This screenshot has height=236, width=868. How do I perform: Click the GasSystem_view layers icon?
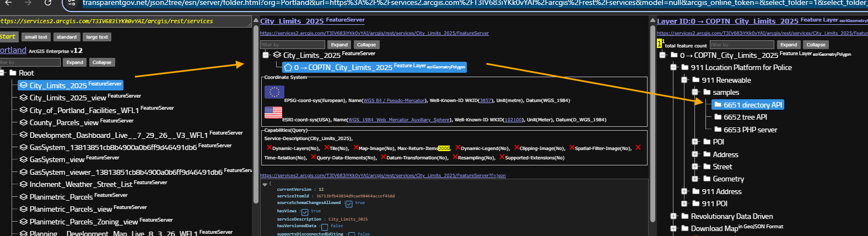(23, 159)
